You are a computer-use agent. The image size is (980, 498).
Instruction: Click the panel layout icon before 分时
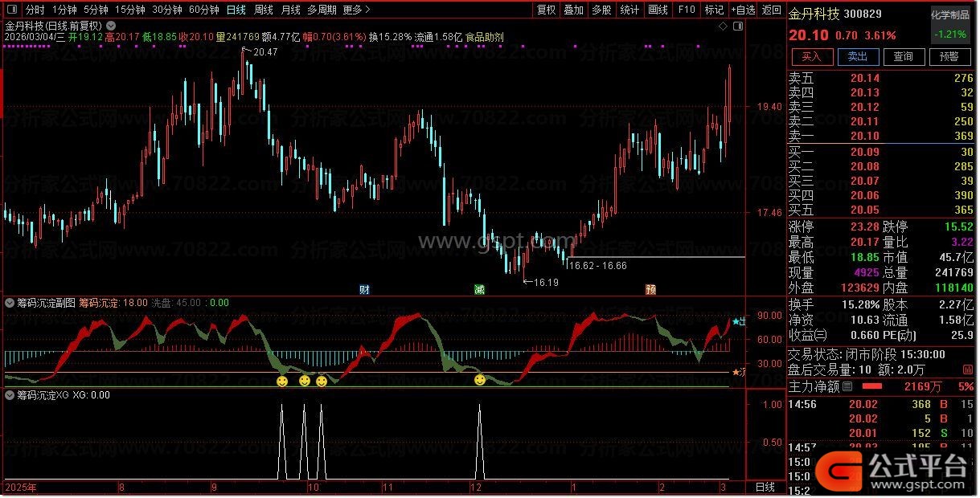[x=10, y=10]
